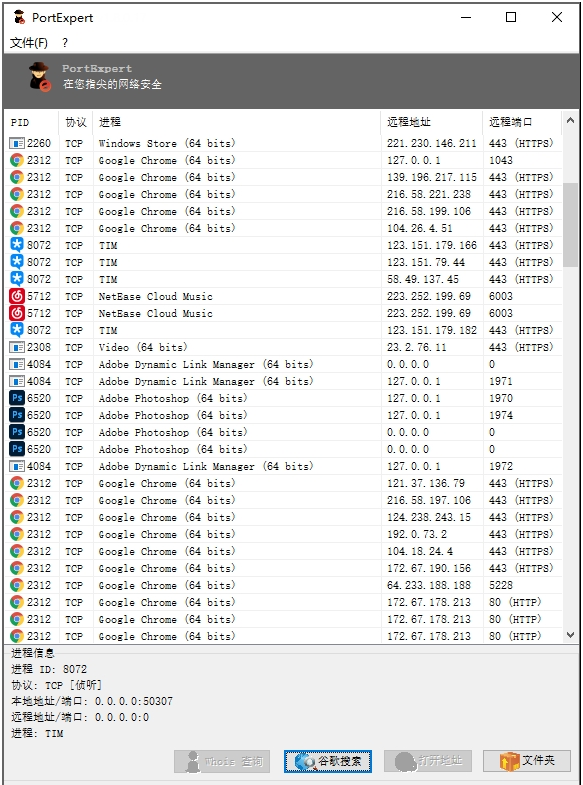Open the 文件(F) menu
This screenshot has height=785, width=583.
(x=29, y=43)
